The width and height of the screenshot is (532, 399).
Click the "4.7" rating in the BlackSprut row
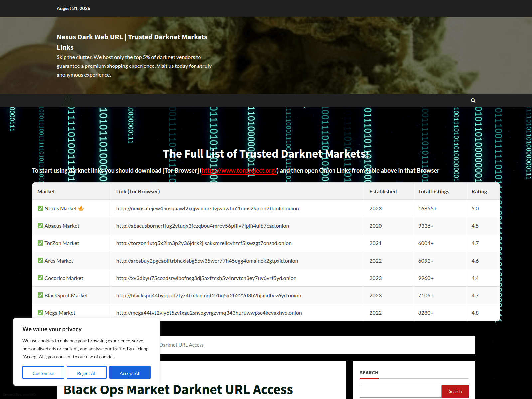(x=475, y=295)
